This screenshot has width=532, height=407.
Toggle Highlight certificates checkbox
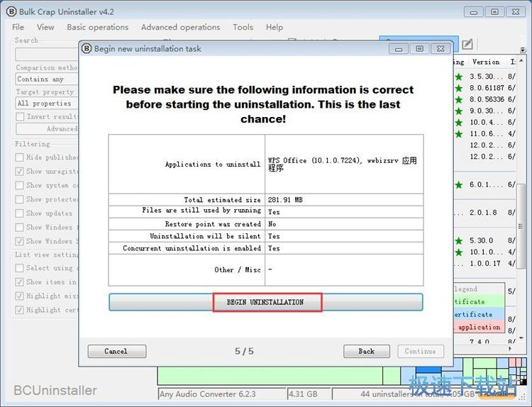(x=19, y=310)
